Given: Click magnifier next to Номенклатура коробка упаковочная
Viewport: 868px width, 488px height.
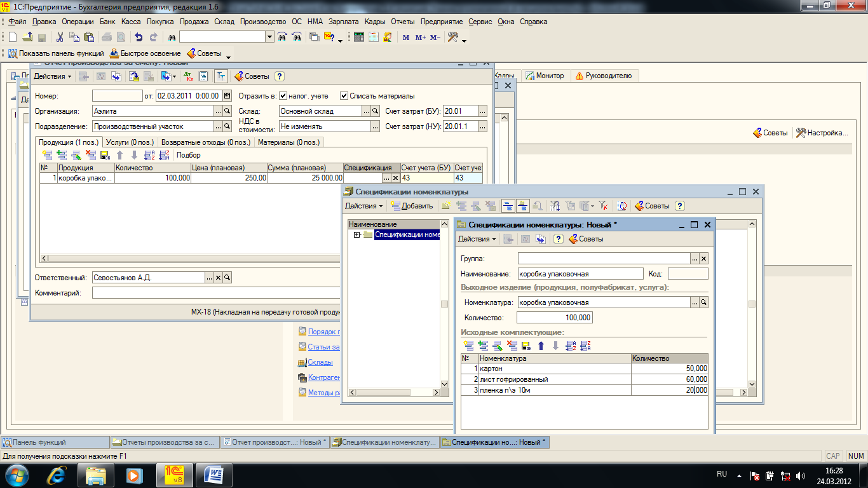Looking at the screenshot, I should [704, 302].
